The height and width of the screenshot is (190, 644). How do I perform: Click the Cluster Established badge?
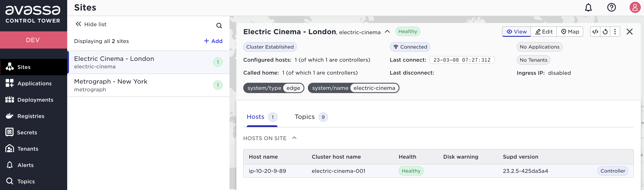(270, 47)
